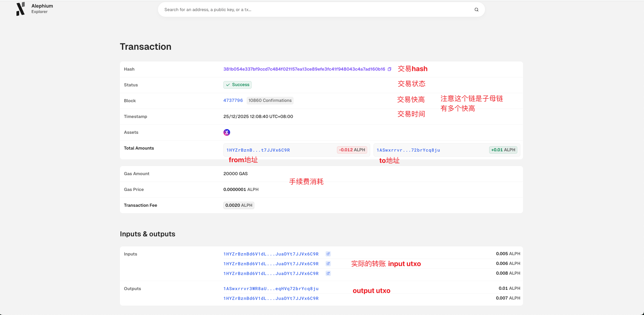Click the Success status badge
The height and width of the screenshot is (315, 644).
238,85
